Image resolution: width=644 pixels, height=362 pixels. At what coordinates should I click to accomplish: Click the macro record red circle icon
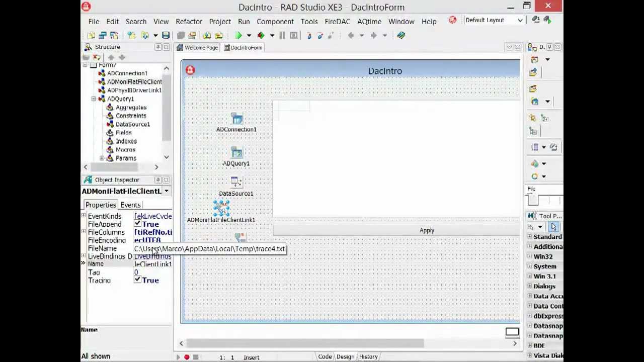(x=187, y=357)
